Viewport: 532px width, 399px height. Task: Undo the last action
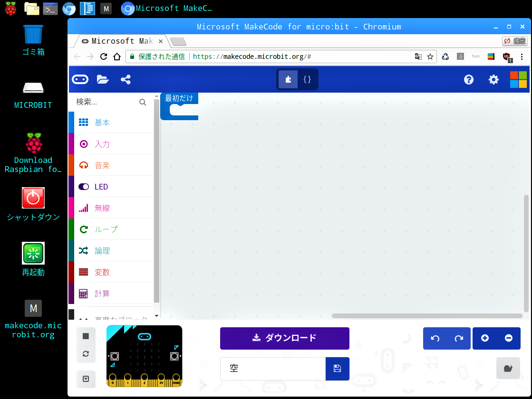coord(435,338)
